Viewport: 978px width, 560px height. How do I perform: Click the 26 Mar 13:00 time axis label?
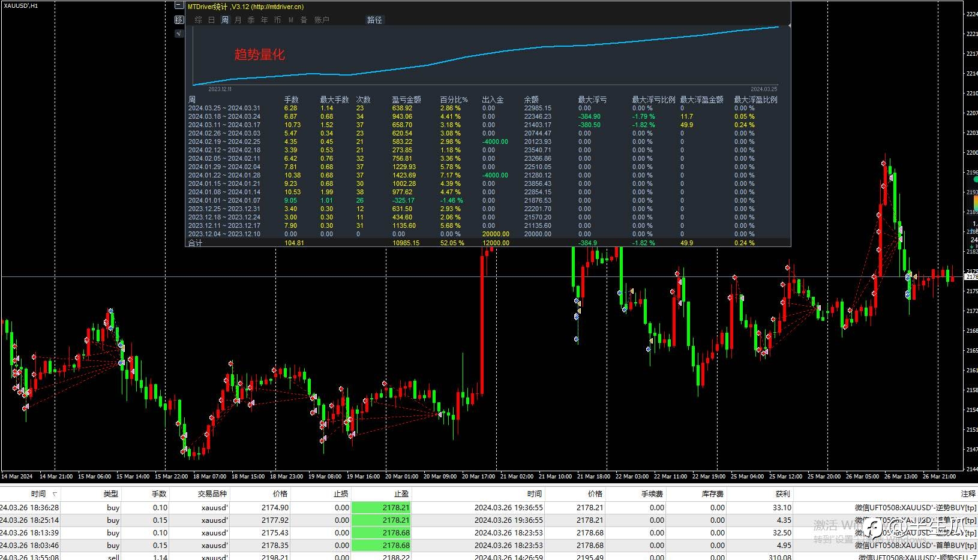pos(900,477)
